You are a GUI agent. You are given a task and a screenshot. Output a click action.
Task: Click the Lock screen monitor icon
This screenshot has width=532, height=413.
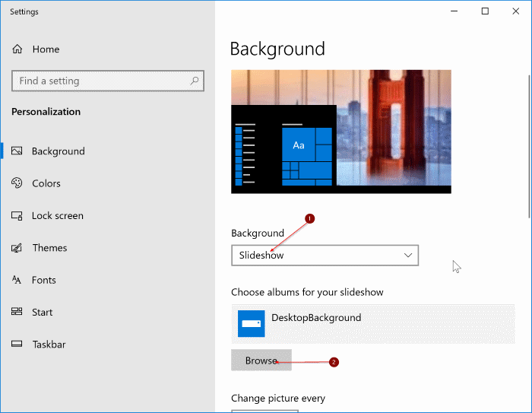click(17, 216)
